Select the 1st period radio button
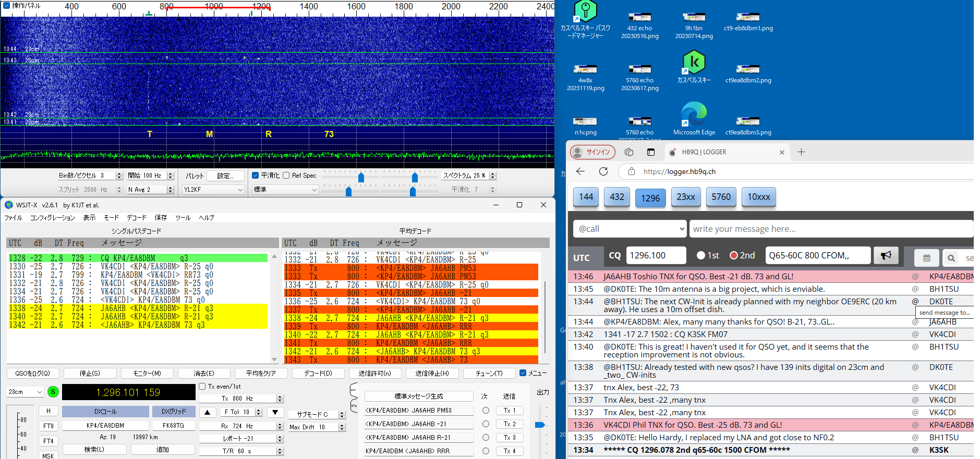Viewport: 980px width, 459px height. 701,255
